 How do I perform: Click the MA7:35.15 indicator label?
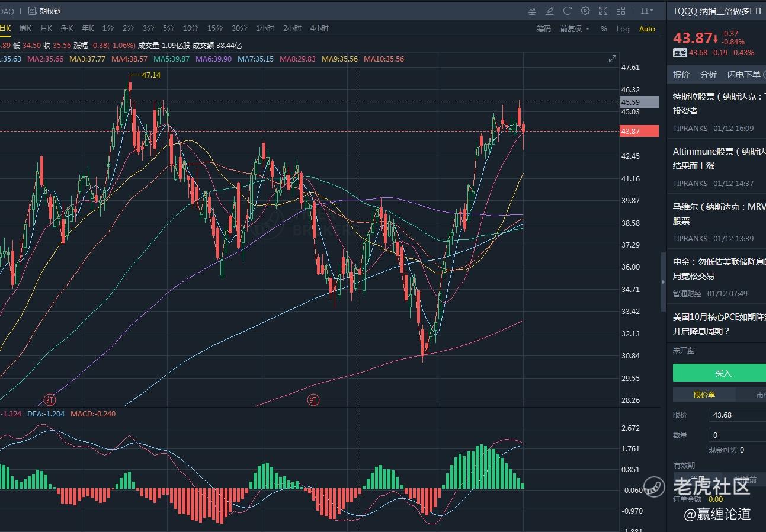pos(255,59)
